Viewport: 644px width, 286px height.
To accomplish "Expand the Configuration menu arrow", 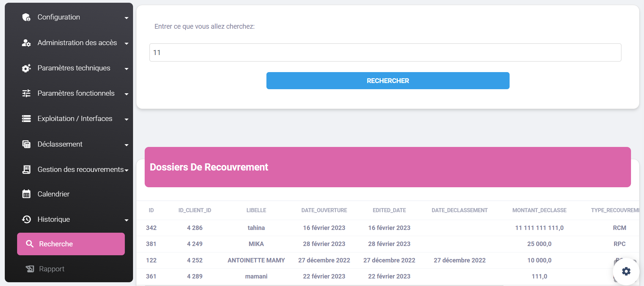I will coord(127,18).
